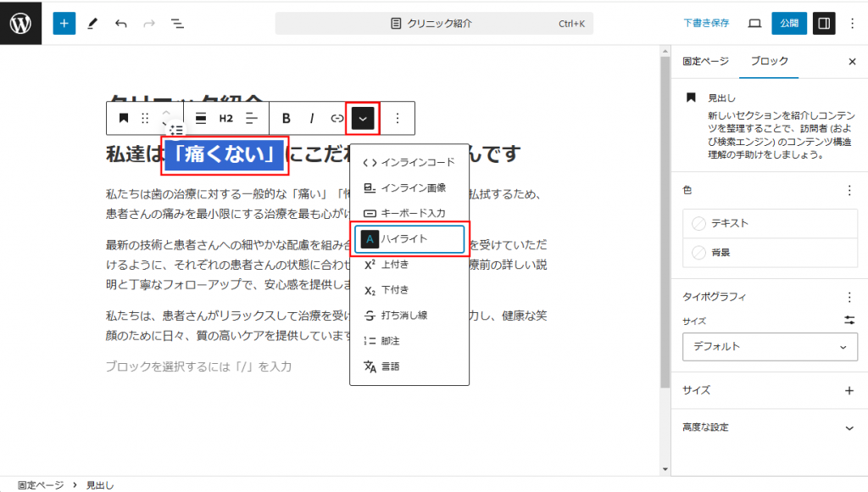
Task: Toggle custom size control in Typography
Action: pyautogui.click(x=849, y=321)
